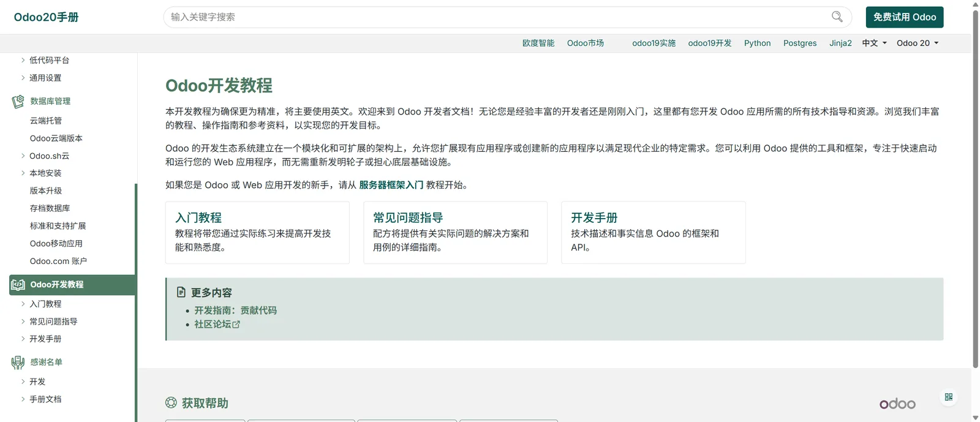Open the 中文 language dropdown
The height and width of the screenshot is (422, 980).
coord(874,43)
